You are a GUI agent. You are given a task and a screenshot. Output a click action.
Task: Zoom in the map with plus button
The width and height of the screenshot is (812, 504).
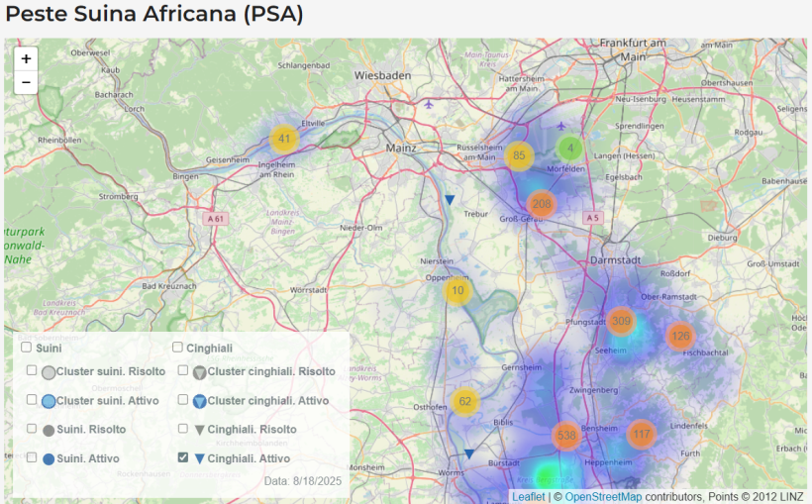pyautogui.click(x=26, y=58)
